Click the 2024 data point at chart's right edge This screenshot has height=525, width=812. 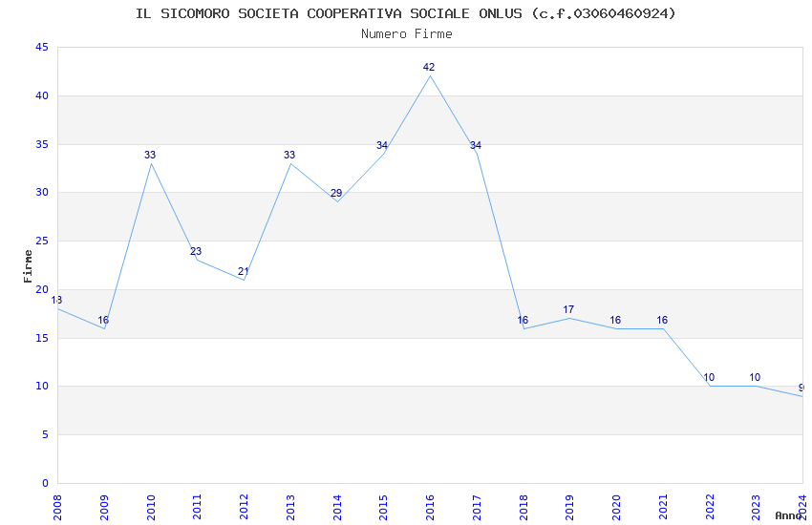coord(801,395)
